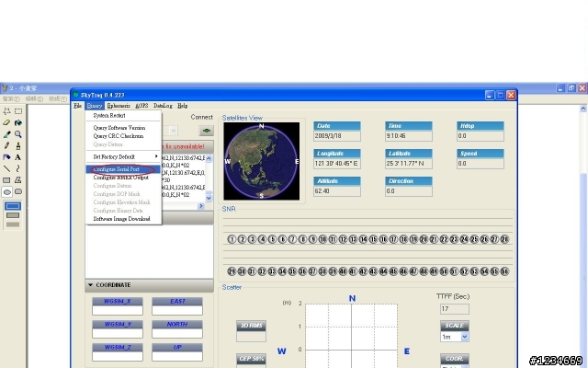588x368 pixels.
Task: Activate the Magnifier tool in Paint
Action: (x=18, y=134)
